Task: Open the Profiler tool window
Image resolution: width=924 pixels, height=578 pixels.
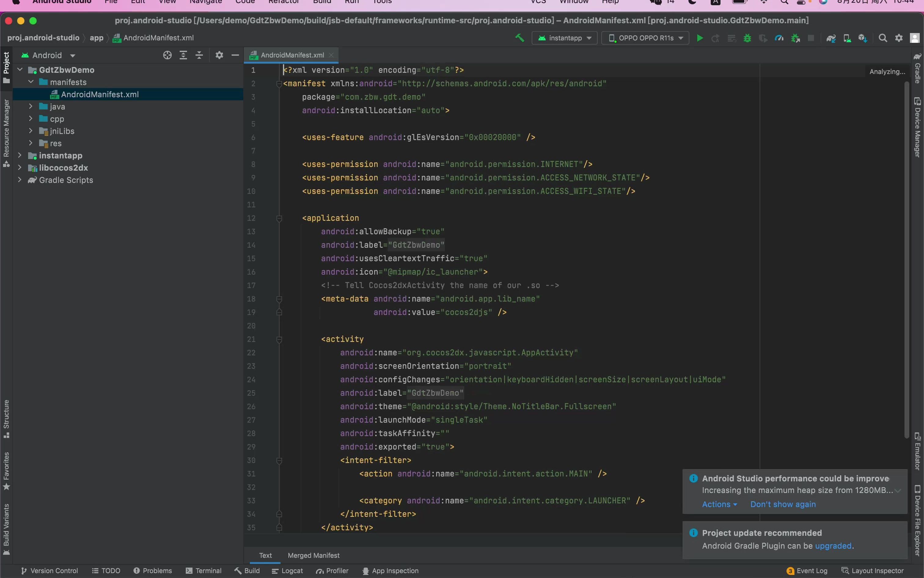Action: pos(332,571)
